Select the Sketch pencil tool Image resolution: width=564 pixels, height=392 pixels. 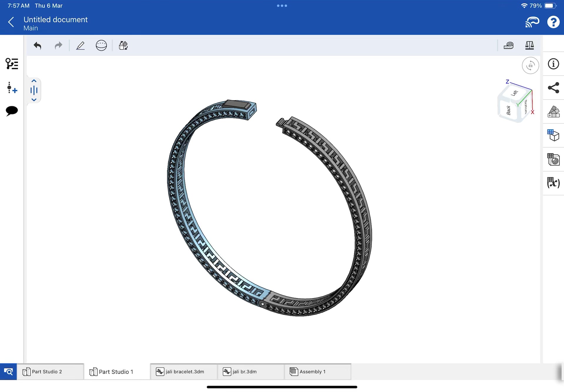coord(80,46)
